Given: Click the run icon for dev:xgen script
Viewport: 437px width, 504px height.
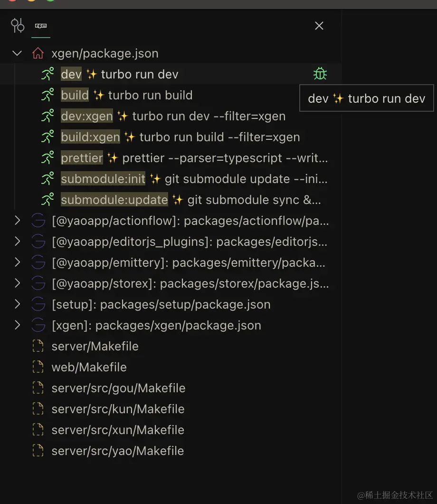Looking at the screenshot, I should (47, 116).
